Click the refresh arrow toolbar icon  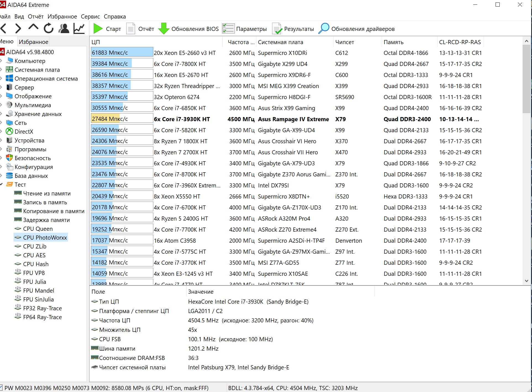tap(49, 28)
